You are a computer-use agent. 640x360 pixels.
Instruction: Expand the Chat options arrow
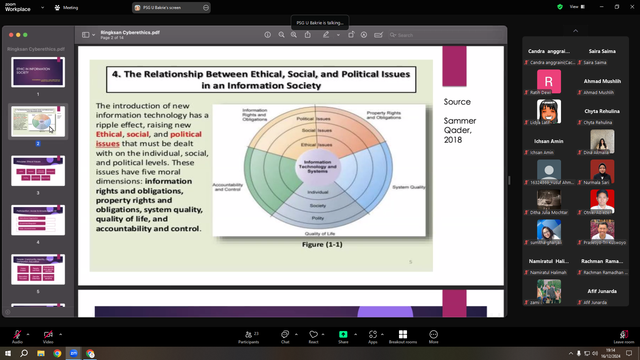[296, 334]
